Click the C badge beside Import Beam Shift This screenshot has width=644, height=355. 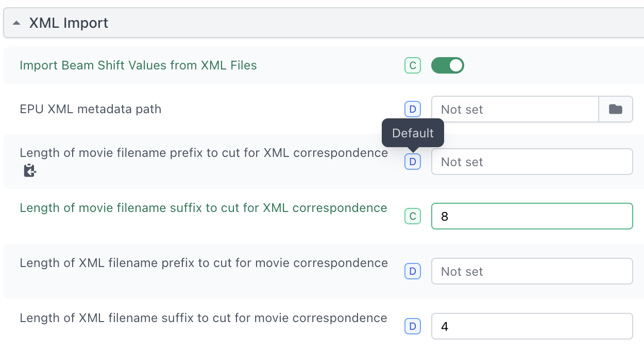click(x=412, y=65)
